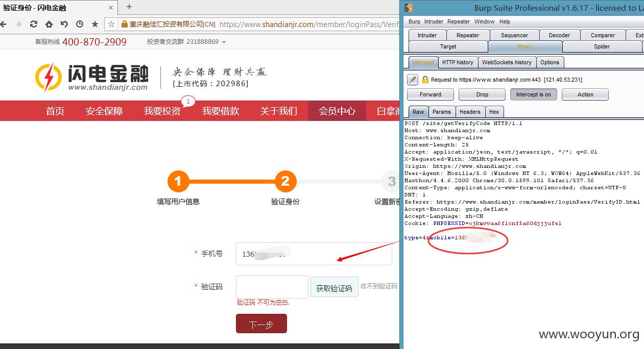The image size is (644, 349).
Task: Open the browser home icon
Action: (x=49, y=24)
